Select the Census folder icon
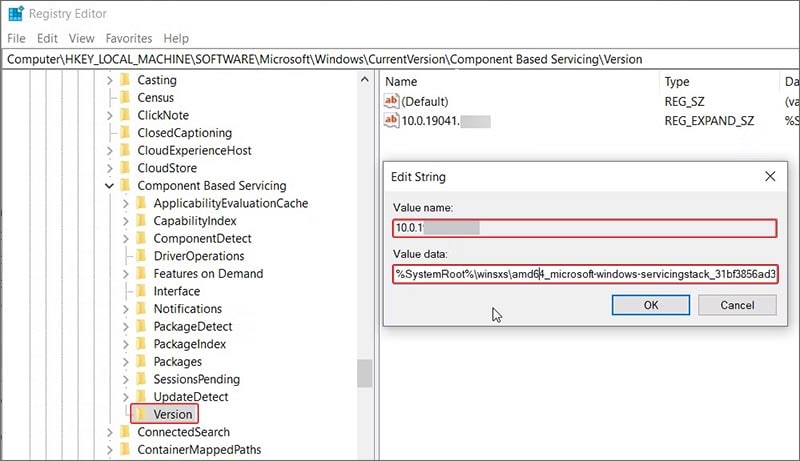800x461 pixels. pyautogui.click(x=125, y=97)
